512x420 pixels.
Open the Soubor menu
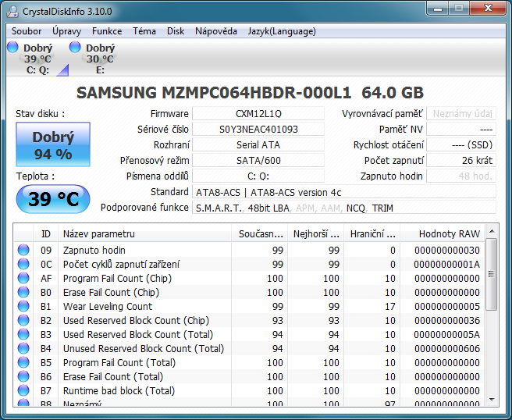point(27,31)
